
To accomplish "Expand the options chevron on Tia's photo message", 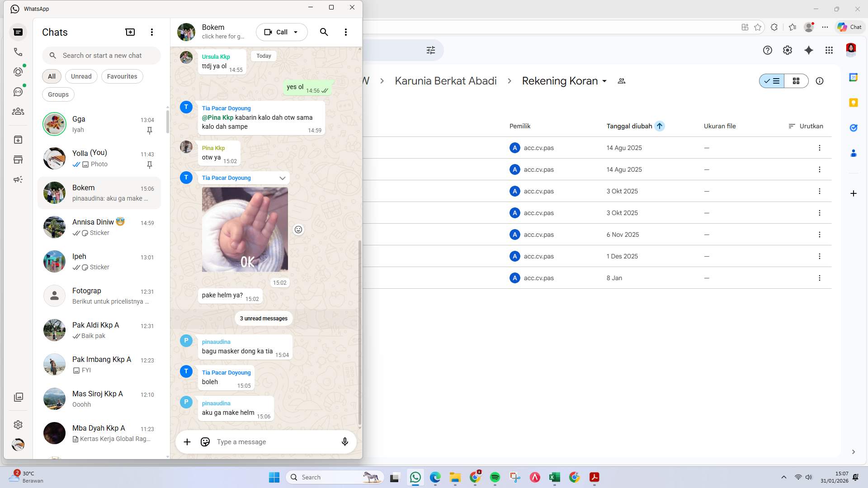I will click(282, 178).
